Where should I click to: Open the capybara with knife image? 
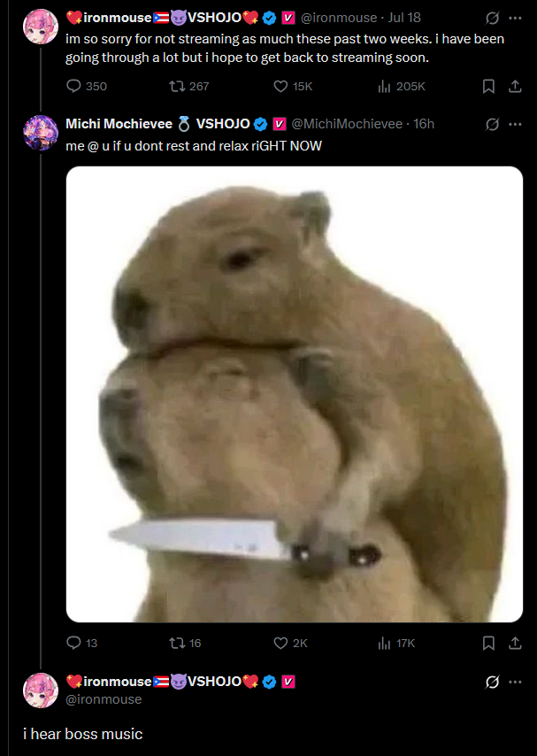294,394
